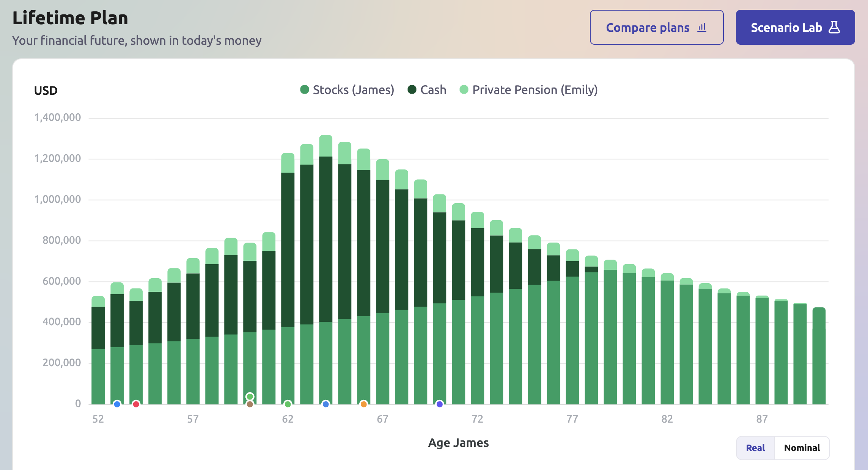Launch Scenario Lab

pos(795,27)
